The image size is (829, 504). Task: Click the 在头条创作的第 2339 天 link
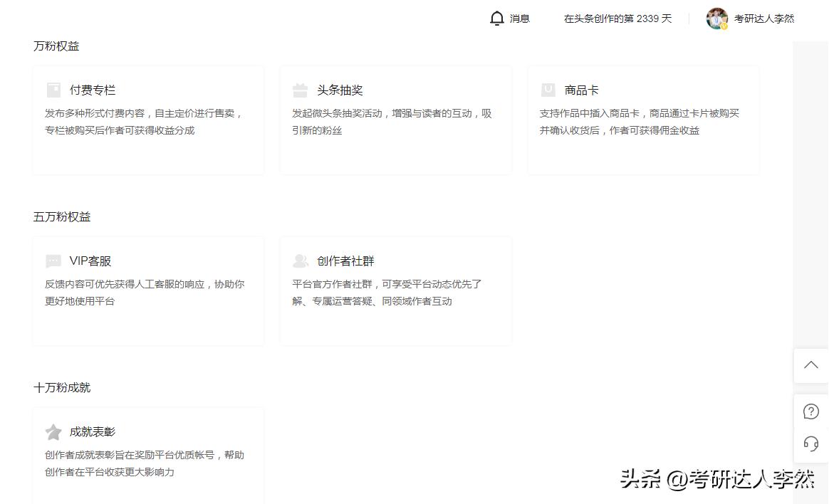pos(617,18)
